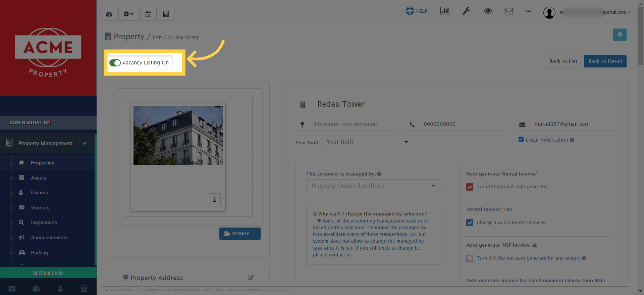Viewport: 644px width, 295px height.
Task: Edit Property Address with pencil icon
Action: point(251,277)
